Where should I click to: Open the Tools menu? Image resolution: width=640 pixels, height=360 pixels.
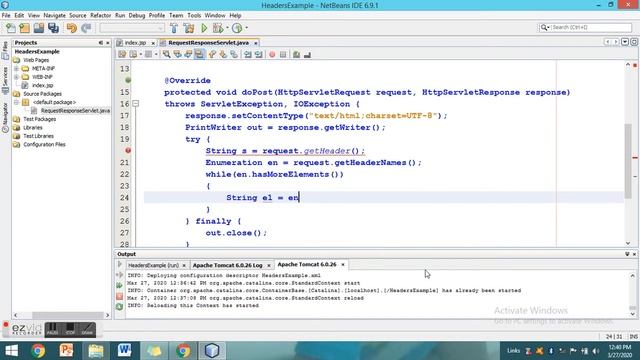pyautogui.click(x=194, y=16)
